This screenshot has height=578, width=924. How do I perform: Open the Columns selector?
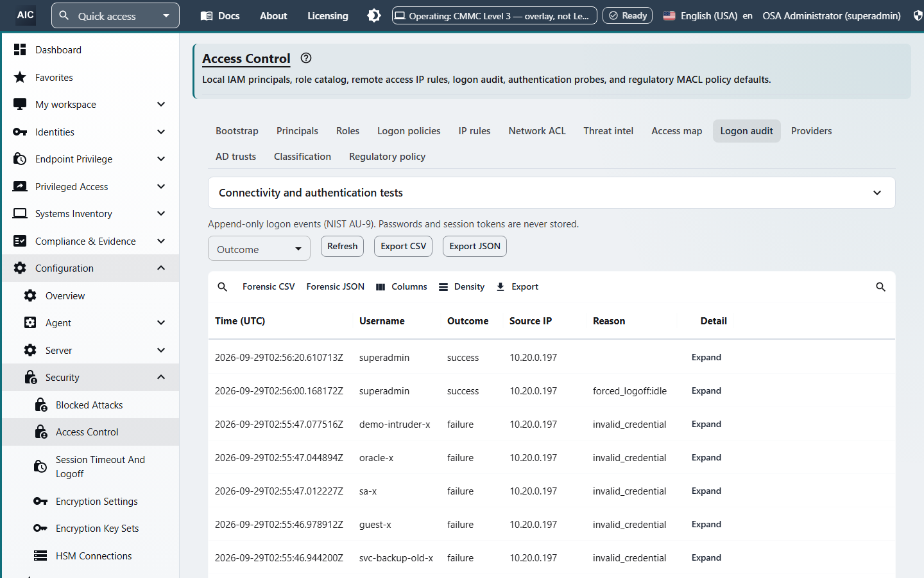coord(402,287)
